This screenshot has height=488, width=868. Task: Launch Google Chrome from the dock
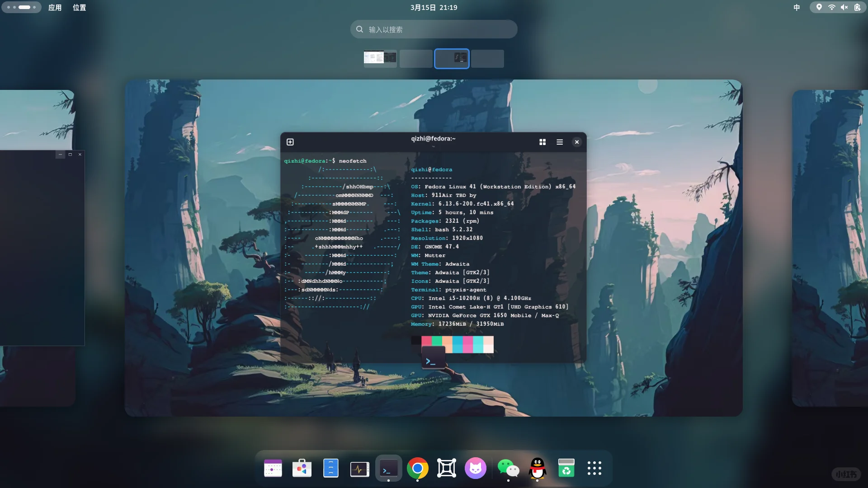point(418,468)
